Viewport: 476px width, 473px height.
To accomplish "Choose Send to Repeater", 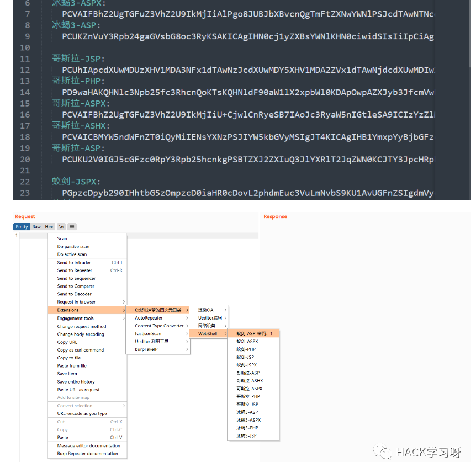I will click(x=87, y=270).
